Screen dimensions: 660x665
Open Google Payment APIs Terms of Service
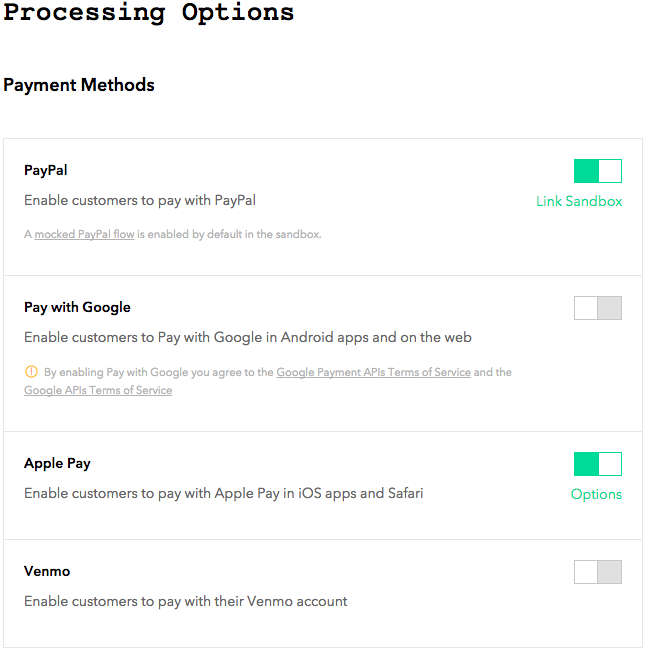pyautogui.click(x=373, y=372)
